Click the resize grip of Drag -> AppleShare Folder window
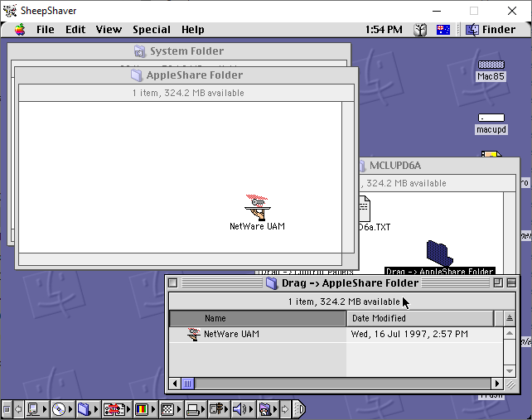532x420 pixels. 510,384
